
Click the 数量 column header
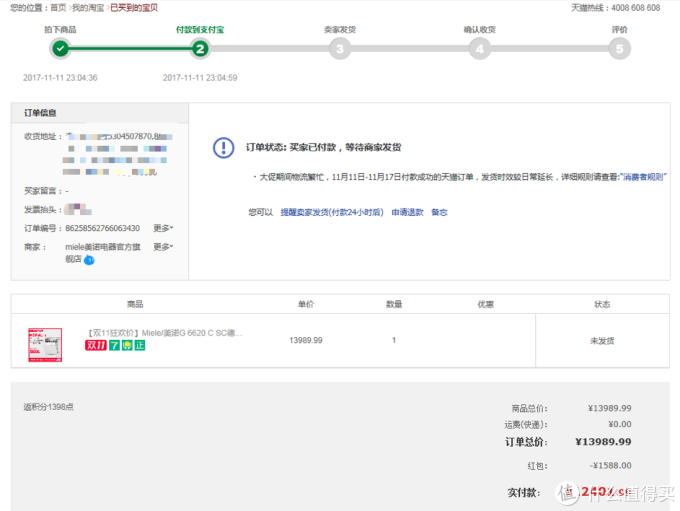pyautogui.click(x=394, y=304)
